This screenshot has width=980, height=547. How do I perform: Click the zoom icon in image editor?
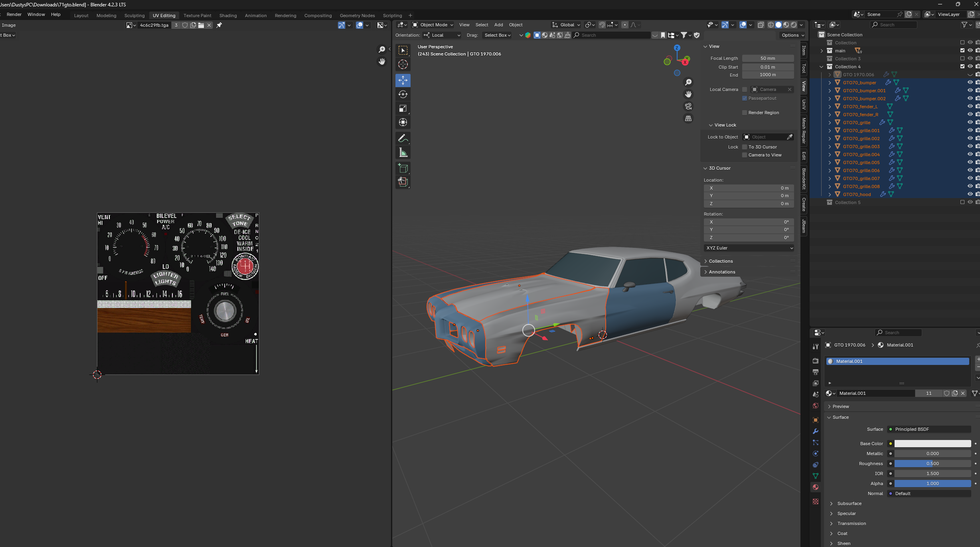coord(382,49)
